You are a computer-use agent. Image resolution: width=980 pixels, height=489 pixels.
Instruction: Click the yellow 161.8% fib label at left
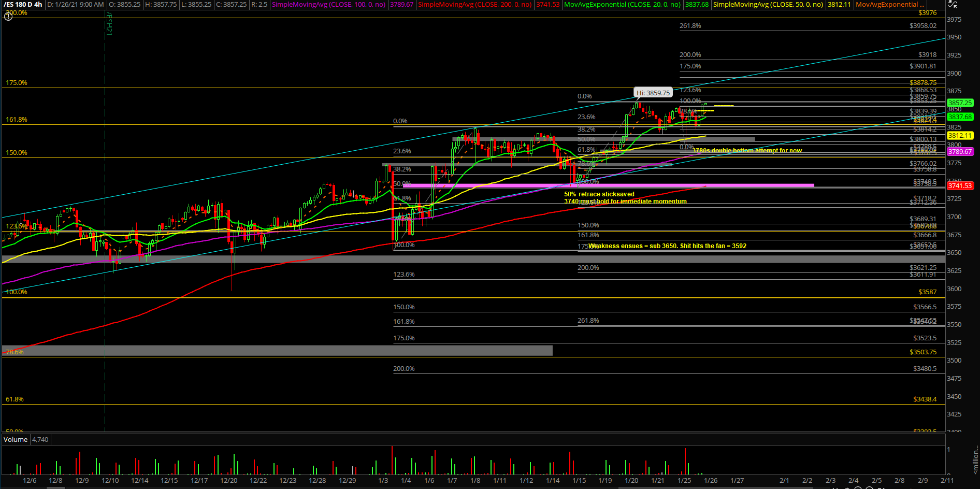pos(17,120)
